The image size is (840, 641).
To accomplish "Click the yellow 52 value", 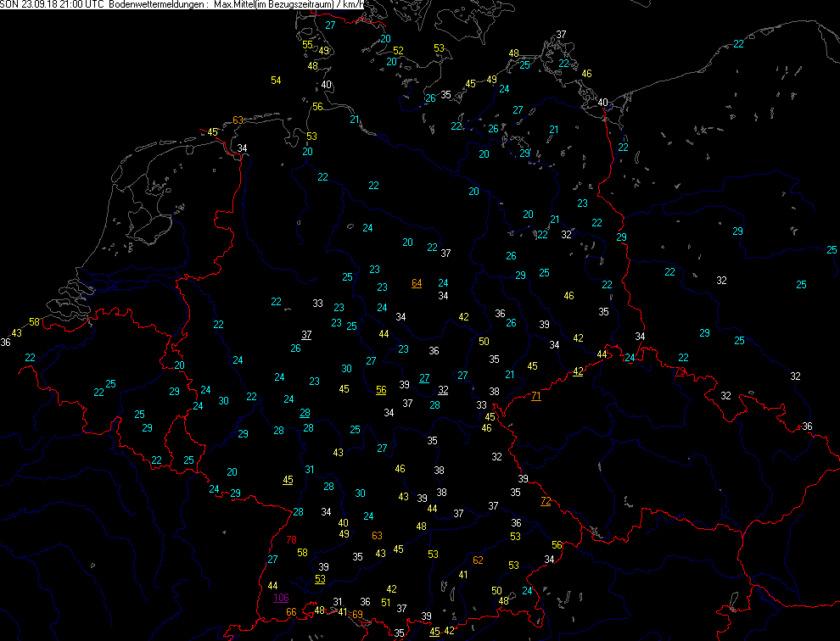I will [398, 51].
